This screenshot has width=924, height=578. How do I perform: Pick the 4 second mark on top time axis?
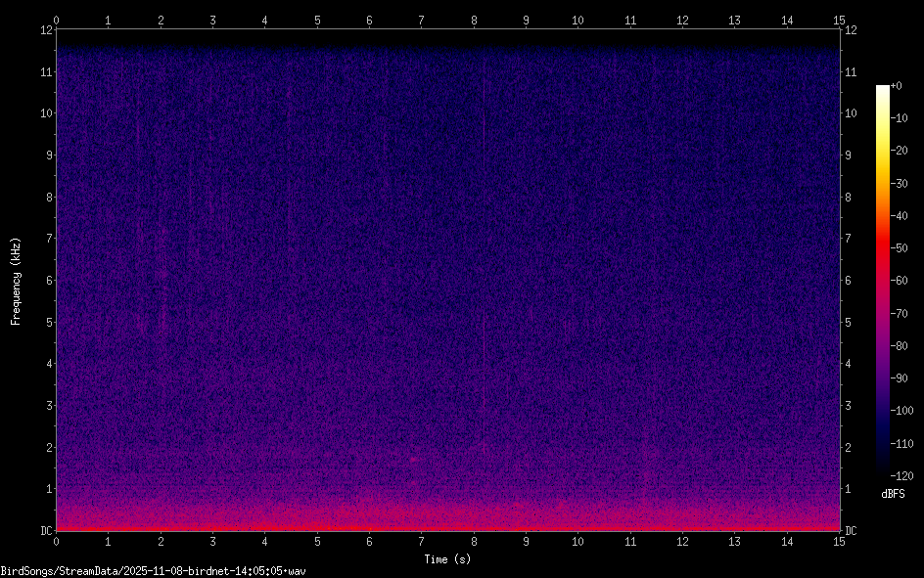[265, 20]
